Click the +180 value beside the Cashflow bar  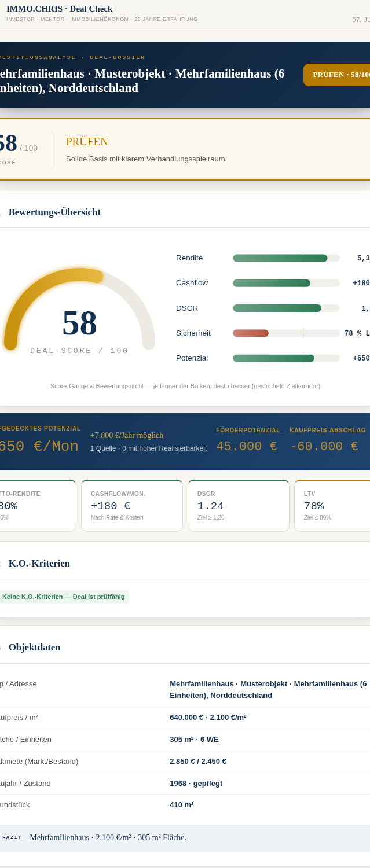pos(361,283)
